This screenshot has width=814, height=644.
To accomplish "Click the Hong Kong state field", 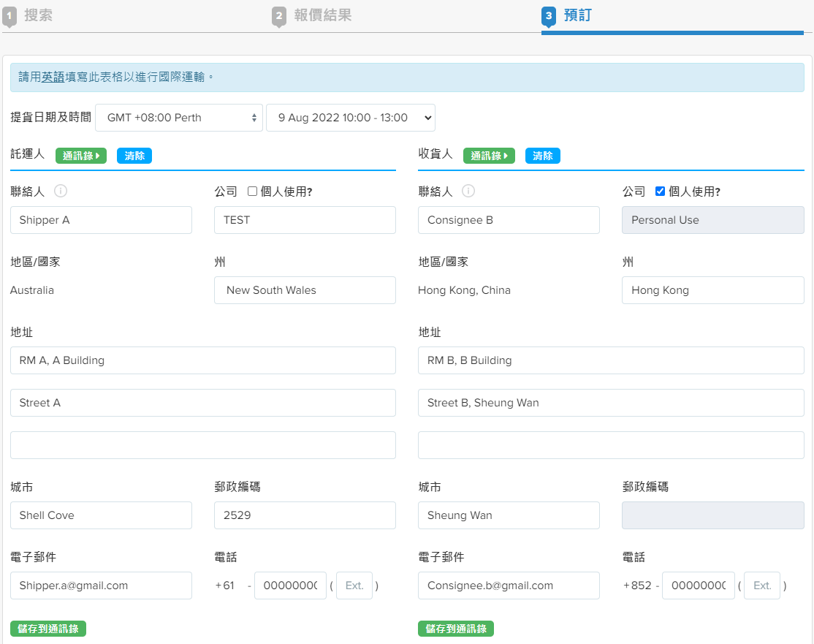I will (x=713, y=290).
